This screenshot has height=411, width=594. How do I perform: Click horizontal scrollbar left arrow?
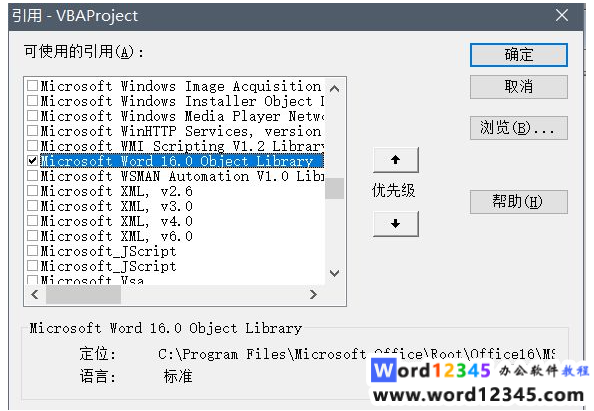coord(35,294)
